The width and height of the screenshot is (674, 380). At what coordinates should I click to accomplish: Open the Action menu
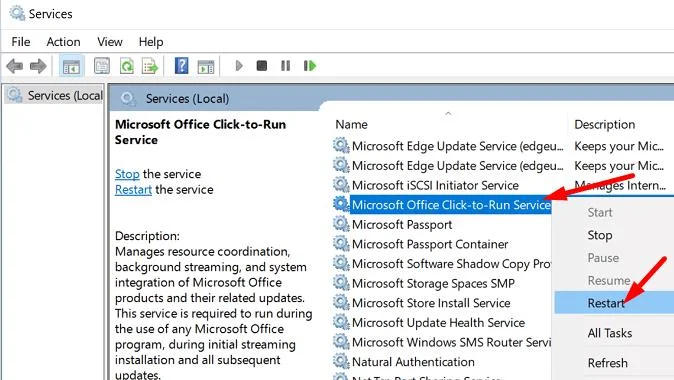click(63, 42)
